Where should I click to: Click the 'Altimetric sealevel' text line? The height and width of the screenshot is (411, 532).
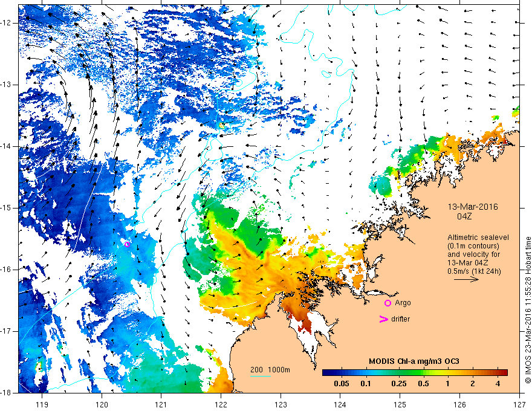[478, 238]
